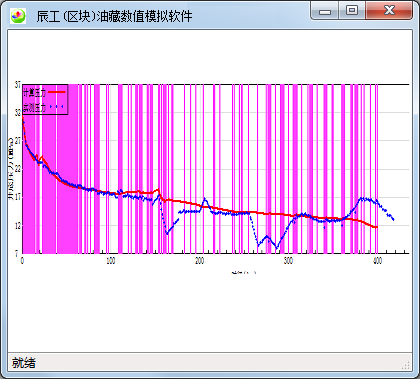Click the horizontal axis title below chart

tap(244, 272)
